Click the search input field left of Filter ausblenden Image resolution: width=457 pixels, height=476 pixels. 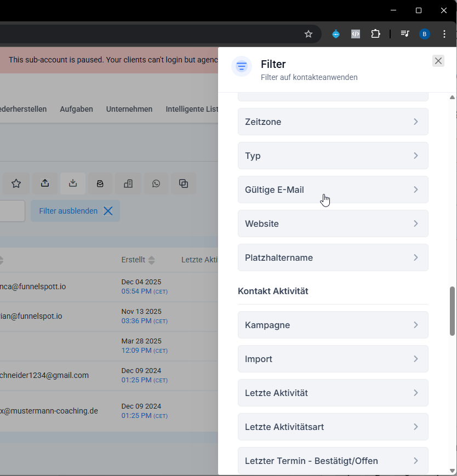pos(13,211)
